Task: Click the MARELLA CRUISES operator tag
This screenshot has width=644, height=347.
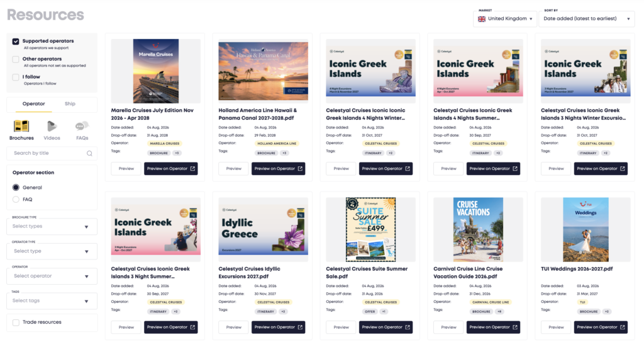Action: point(164,144)
